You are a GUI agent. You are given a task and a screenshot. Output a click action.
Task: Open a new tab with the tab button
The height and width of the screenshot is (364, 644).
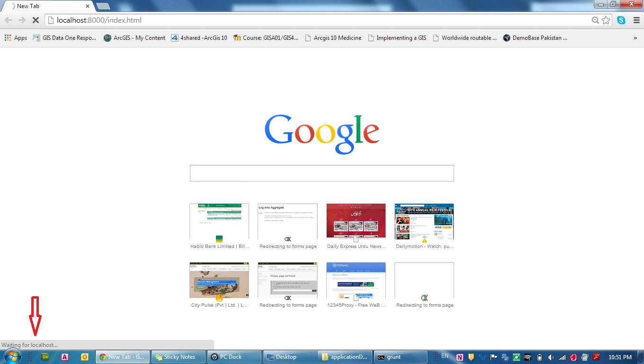tap(103, 6)
